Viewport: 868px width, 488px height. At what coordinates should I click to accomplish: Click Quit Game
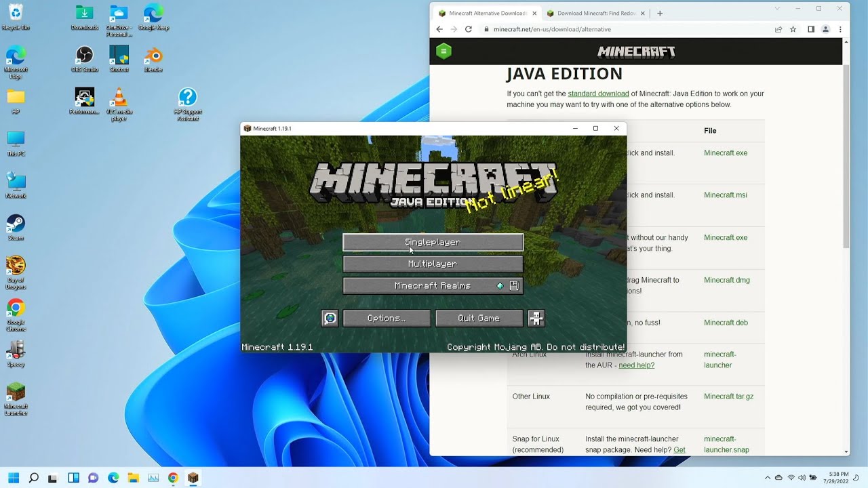coord(479,318)
